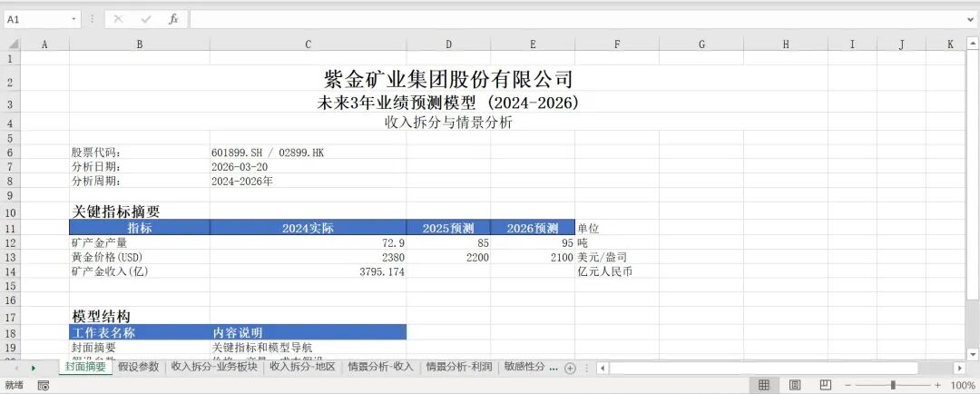Click the 亿元人民币 unit cell
Screen dimensions: 980x394
(x=617, y=271)
